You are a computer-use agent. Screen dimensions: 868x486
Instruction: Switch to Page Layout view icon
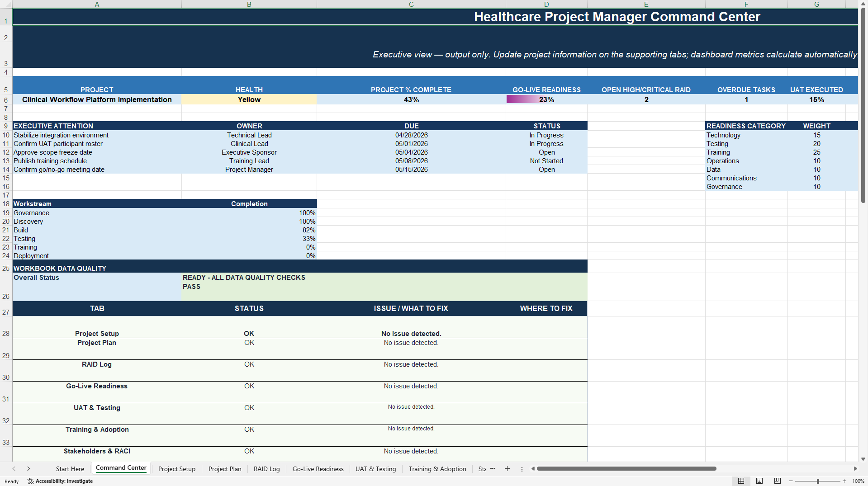point(759,481)
